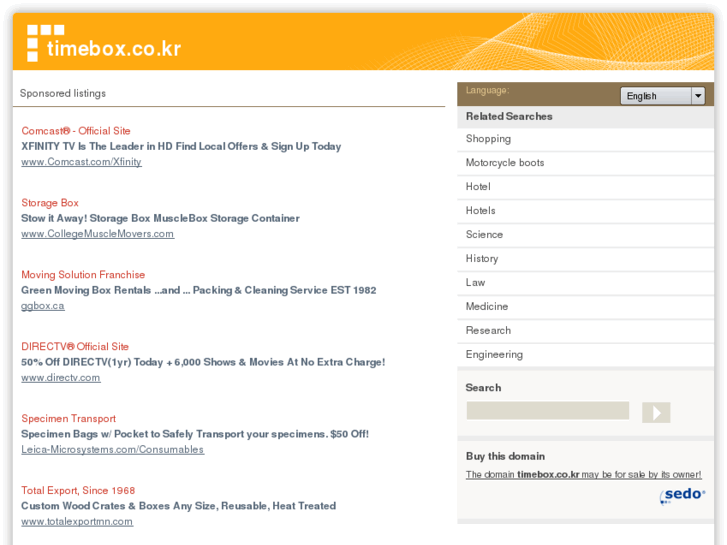
Task: Click XFINITY TV Is The Leader description
Action: [181, 147]
